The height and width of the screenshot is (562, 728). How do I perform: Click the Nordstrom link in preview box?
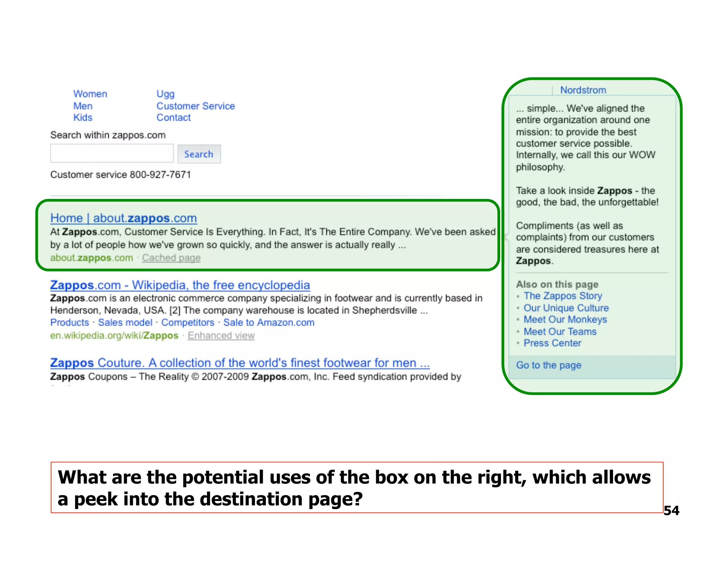pos(583,90)
